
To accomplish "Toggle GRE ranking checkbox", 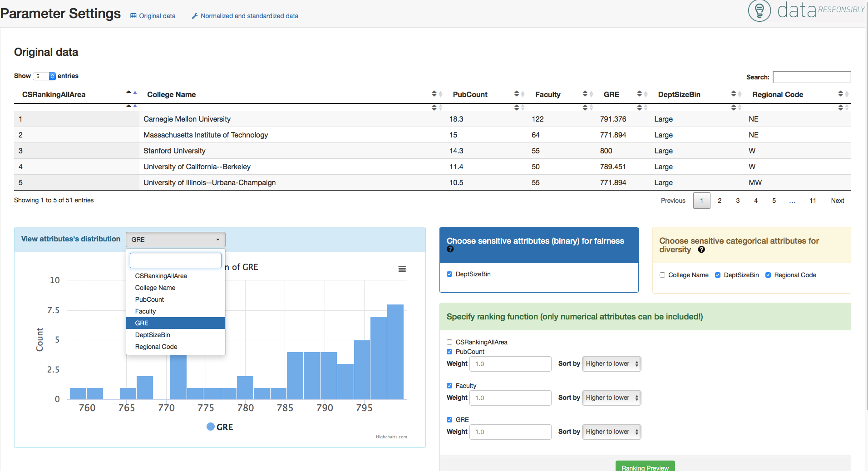I will point(449,420).
